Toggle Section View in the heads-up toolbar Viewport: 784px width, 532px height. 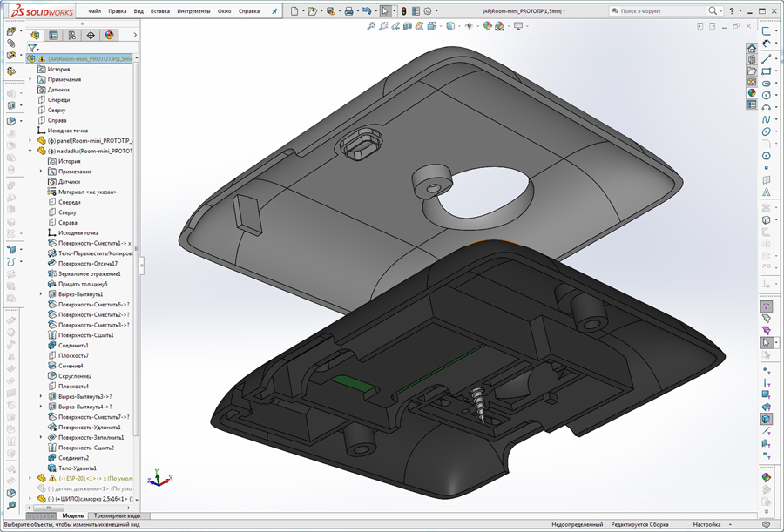406,27
